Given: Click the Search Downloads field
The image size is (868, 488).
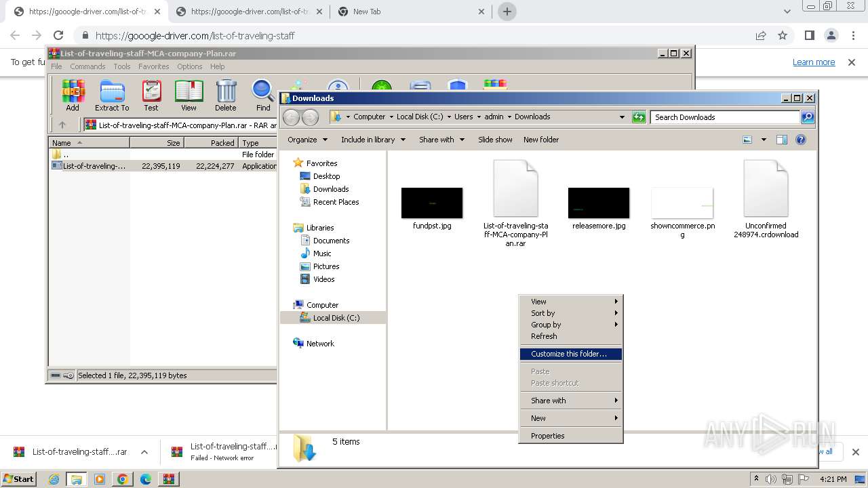Looking at the screenshot, I should point(724,117).
